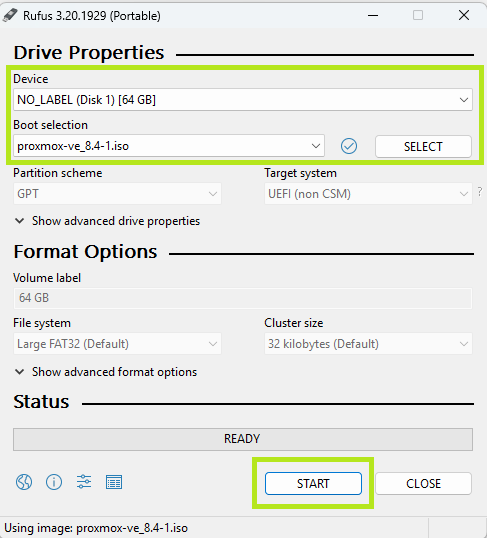Expand Show advanced format options
The image size is (487, 538).
106,372
